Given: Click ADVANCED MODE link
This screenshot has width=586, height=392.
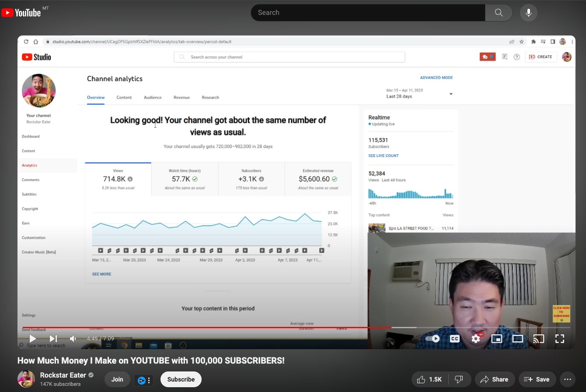Looking at the screenshot, I should tap(436, 78).
